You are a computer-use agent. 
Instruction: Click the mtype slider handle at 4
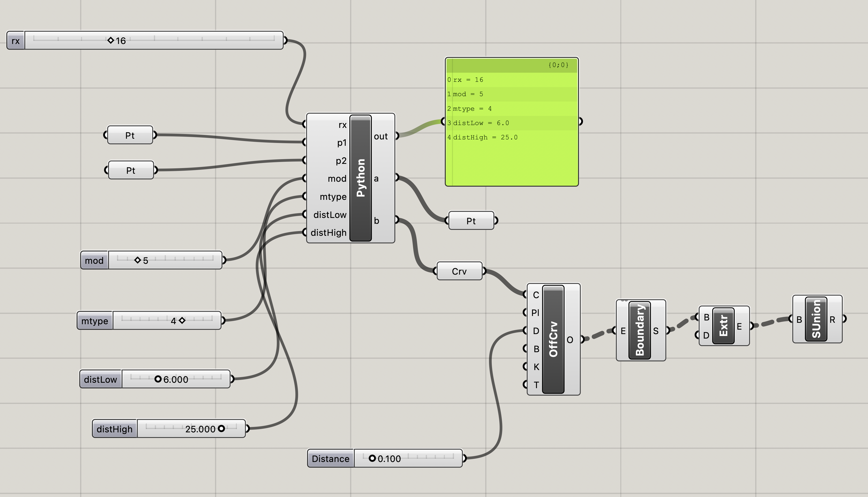(x=182, y=320)
